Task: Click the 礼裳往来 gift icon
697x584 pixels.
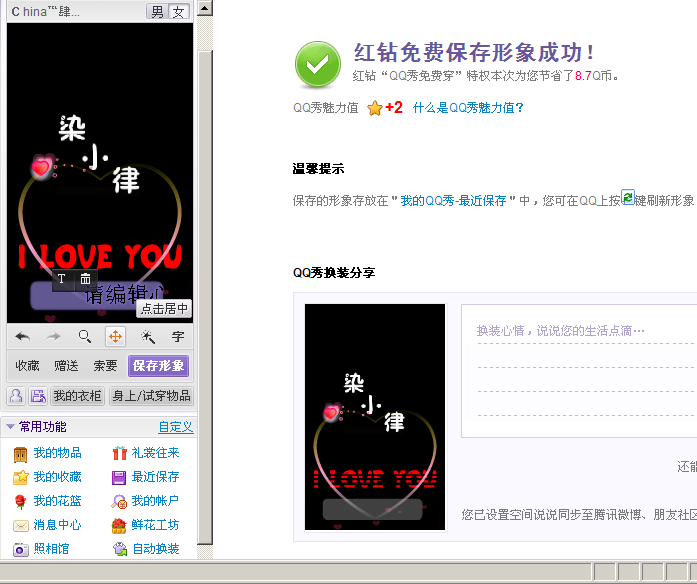Action: click(x=119, y=453)
